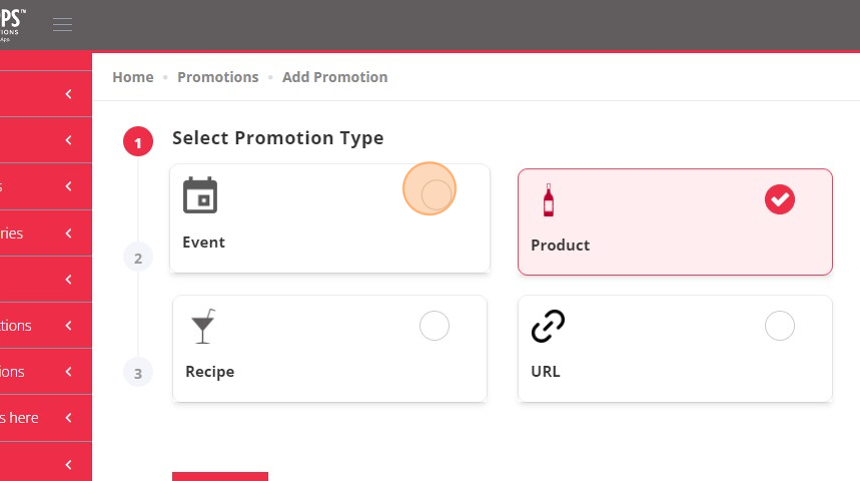Pick the URL radio button
Image resolution: width=860 pixels, height=481 pixels.
point(779,326)
